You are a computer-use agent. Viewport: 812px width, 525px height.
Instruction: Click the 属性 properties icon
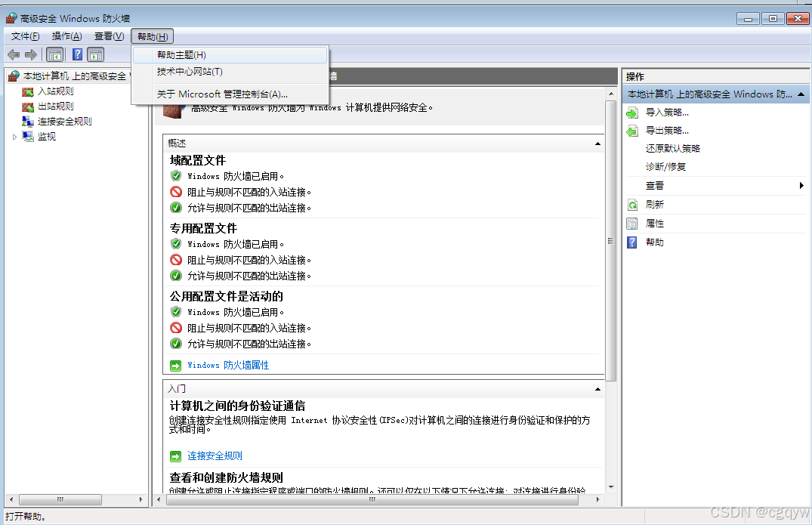tap(632, 224)
